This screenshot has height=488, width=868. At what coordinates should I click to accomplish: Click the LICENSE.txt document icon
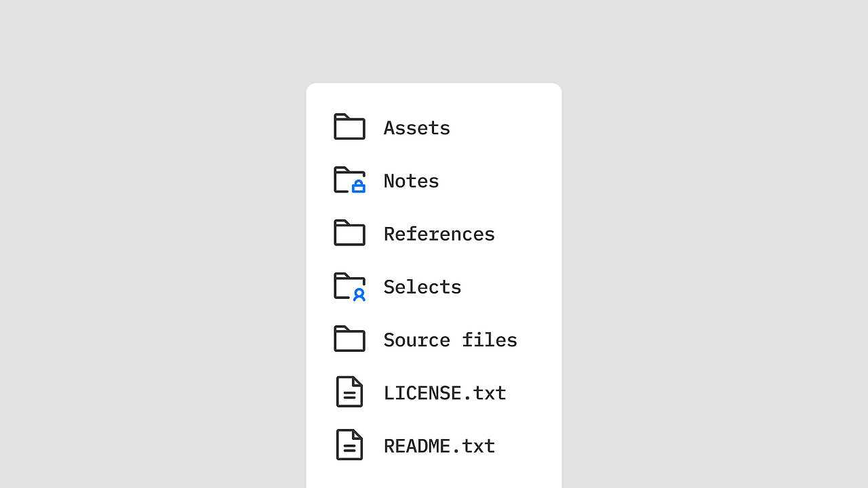[x=350, y=392]
